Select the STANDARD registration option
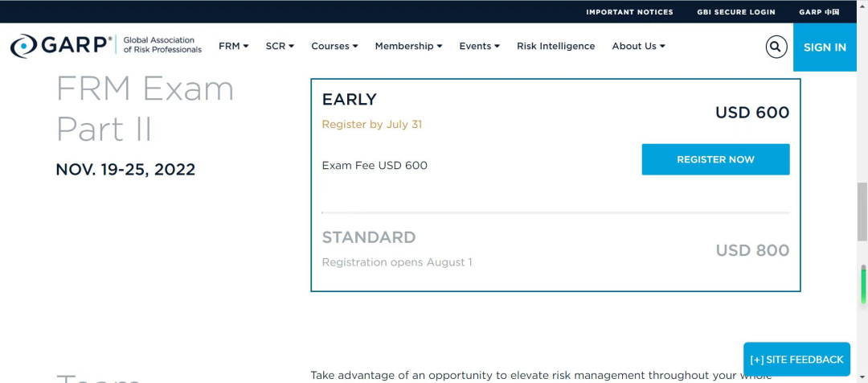868x383 pixels. pos(369,237)
